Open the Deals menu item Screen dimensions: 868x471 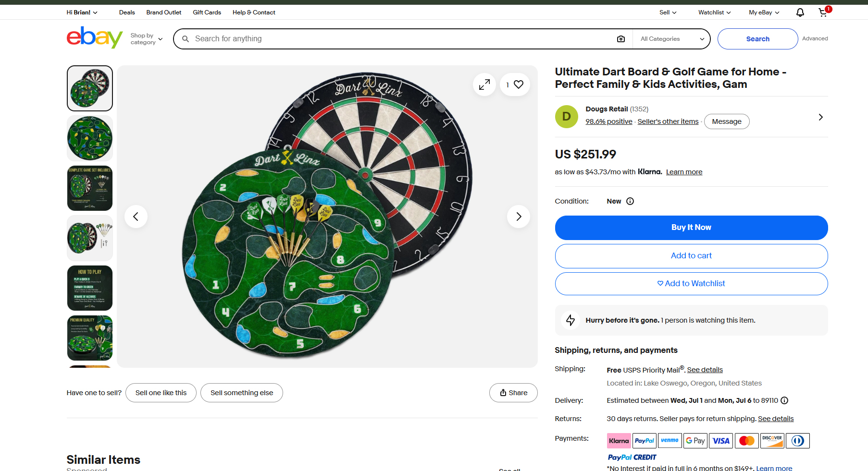tap(127, 12)
